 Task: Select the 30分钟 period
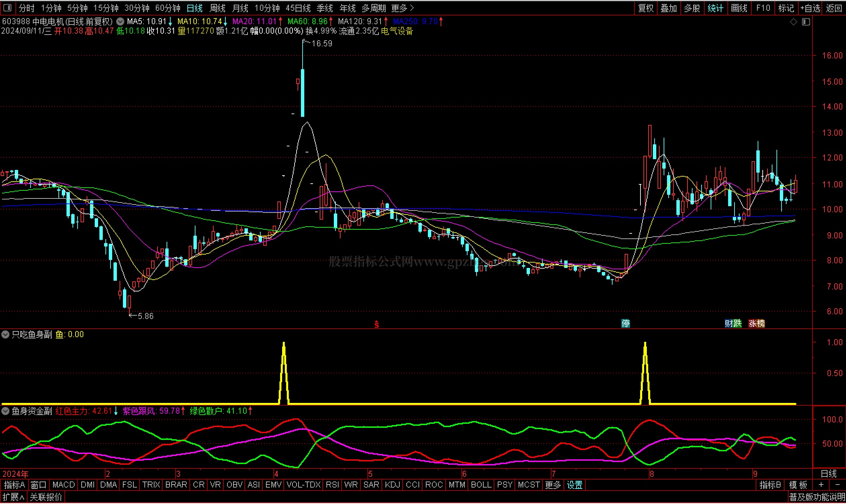pyautogui.click(x=137, y=8)
